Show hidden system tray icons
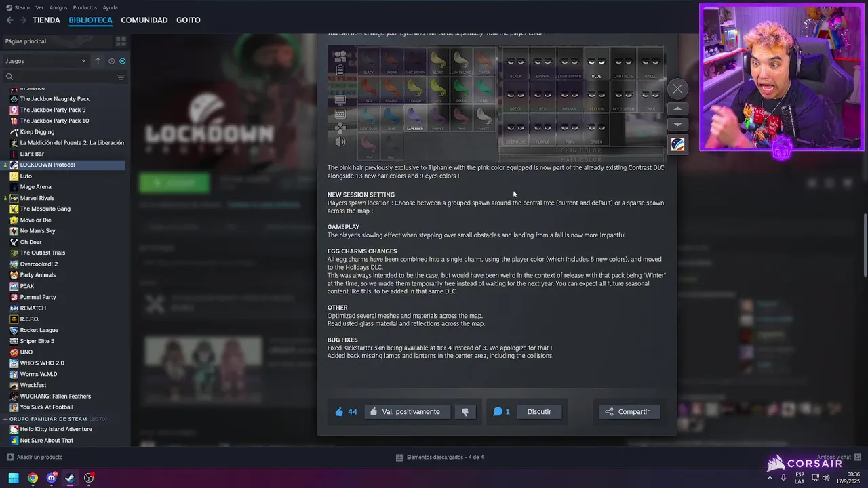 (x=770, y=479)
